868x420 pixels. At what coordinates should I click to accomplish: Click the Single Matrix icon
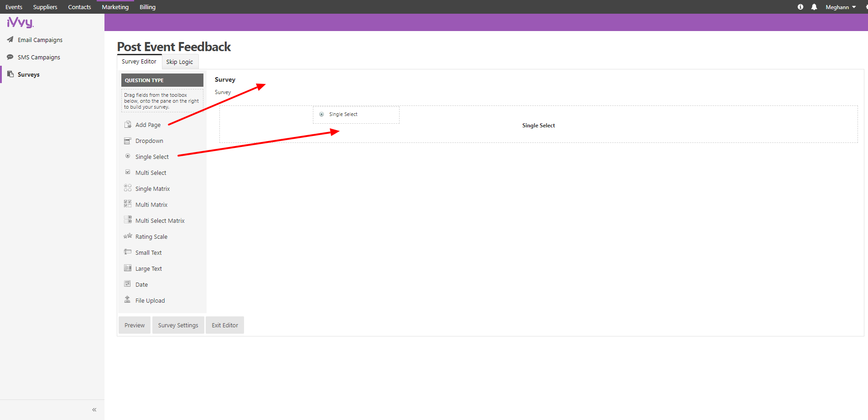[x=128, y=188]
